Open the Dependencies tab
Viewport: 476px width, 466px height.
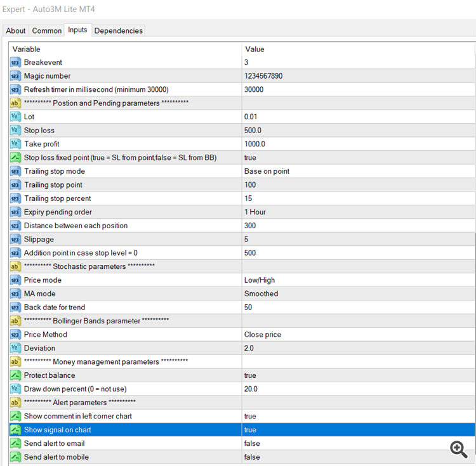(x=119, y=31)
